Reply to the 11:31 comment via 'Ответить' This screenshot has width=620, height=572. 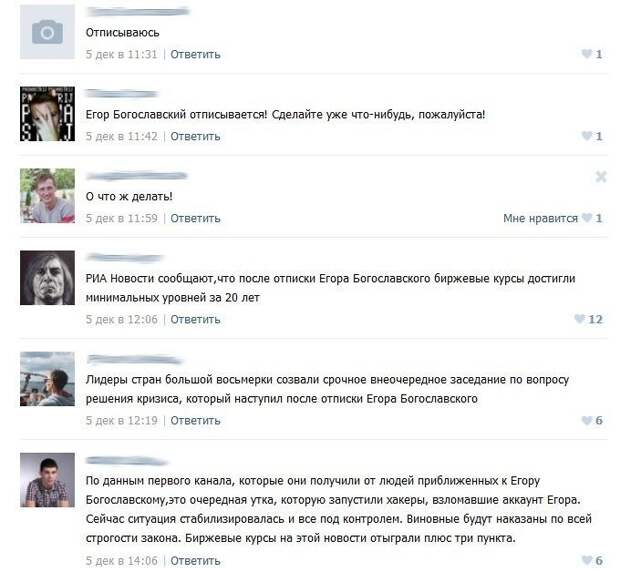point(195,54)
